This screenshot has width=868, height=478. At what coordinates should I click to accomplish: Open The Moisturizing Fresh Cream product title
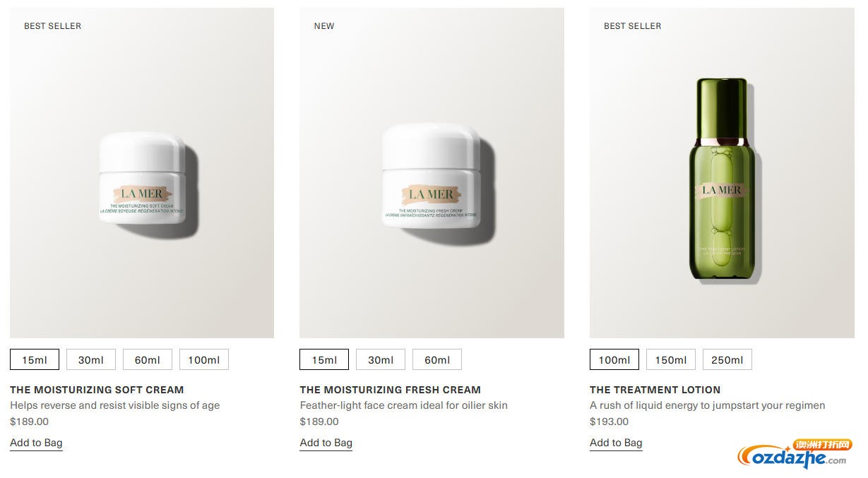[391, 390]
